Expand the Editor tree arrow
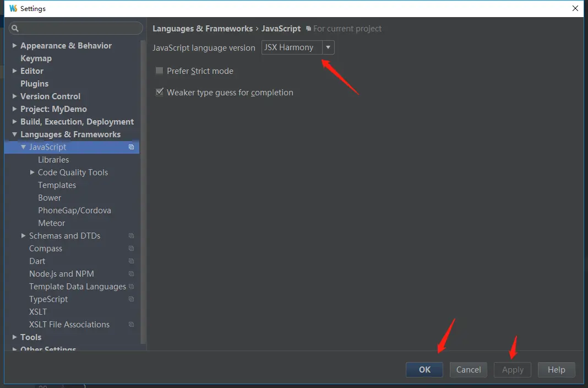588x388 pixels. (x=14, y=71)
